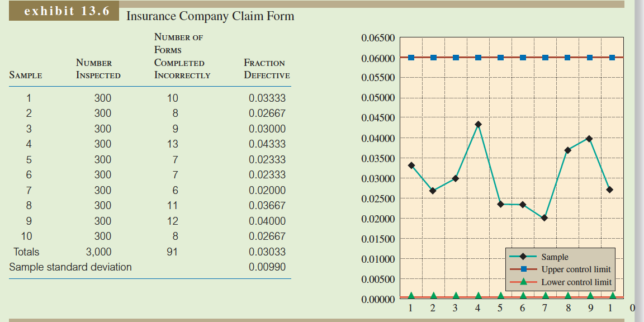Click the Fraction Defective column header

266,70
